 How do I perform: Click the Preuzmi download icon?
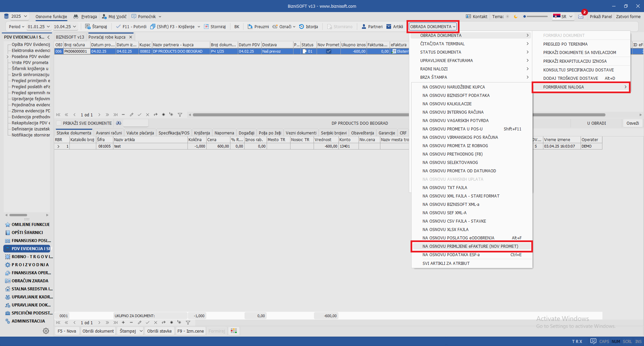coord(250,26)
